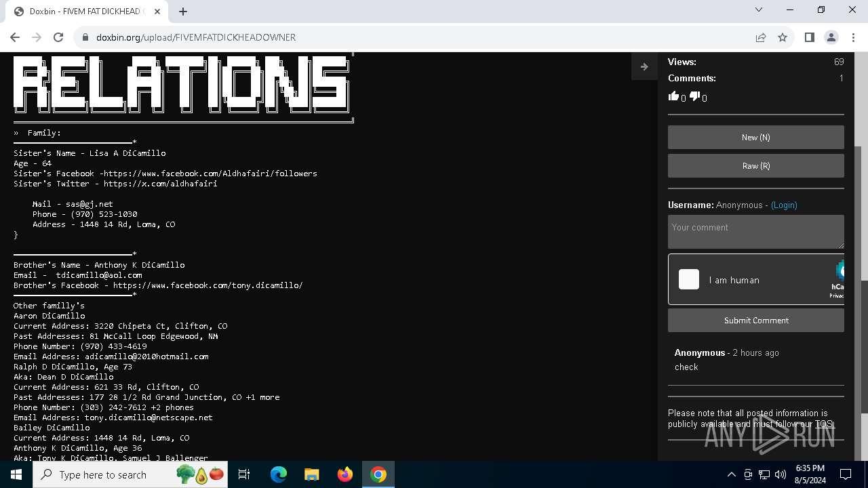Close the Doxbin tab
Viewport: 868px width, 488px height.
pos(158,11)
